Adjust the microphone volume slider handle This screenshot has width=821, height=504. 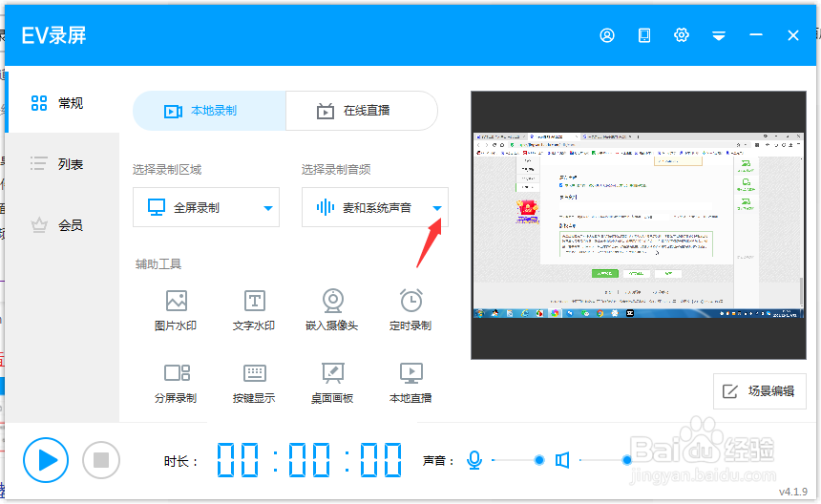(x=538, y=460)
